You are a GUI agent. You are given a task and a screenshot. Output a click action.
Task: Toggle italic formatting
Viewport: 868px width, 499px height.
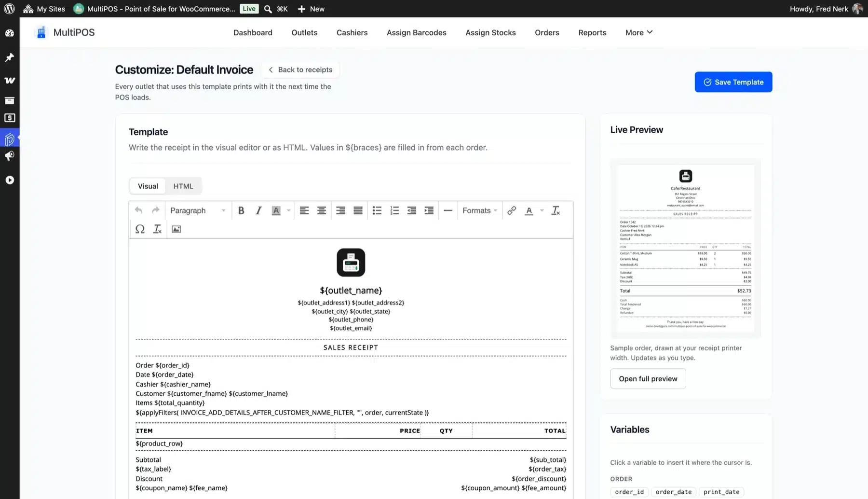(x=258, y=210)
